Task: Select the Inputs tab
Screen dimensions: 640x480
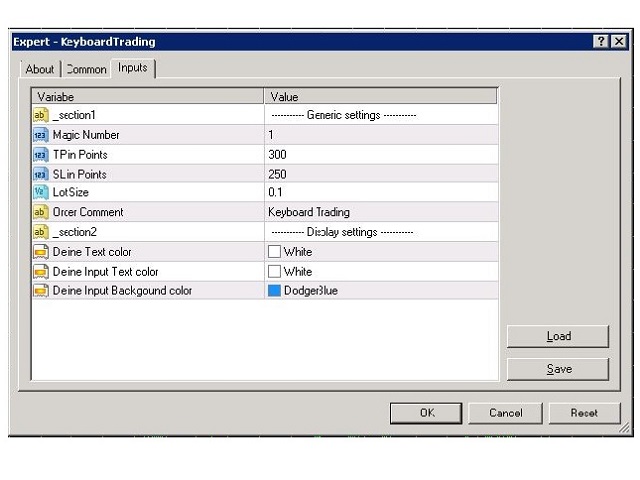Action: (133, 68)
